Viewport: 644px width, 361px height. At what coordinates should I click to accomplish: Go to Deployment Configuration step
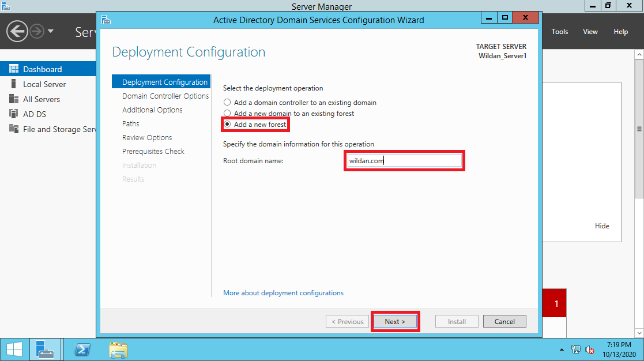(x=161, y=82)
